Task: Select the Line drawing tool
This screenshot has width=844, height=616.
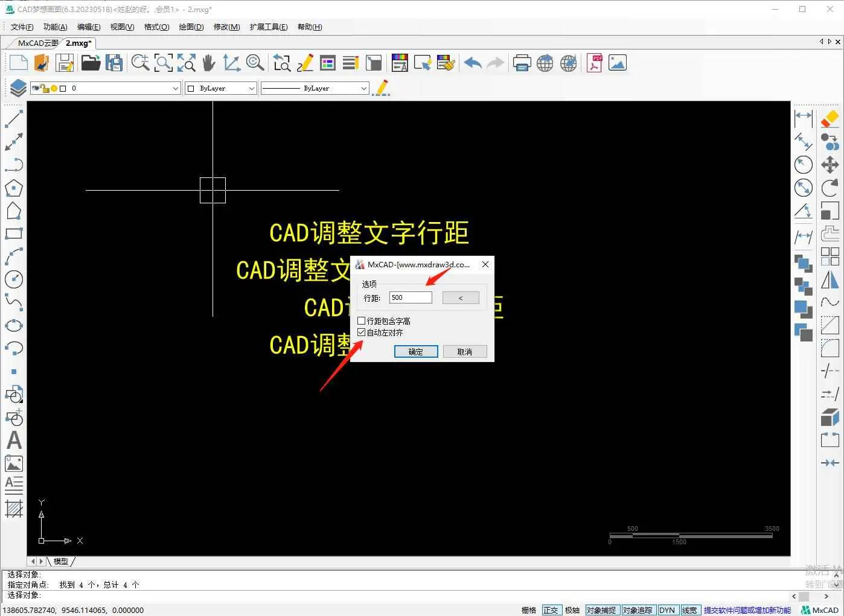Action: (13, 119)
